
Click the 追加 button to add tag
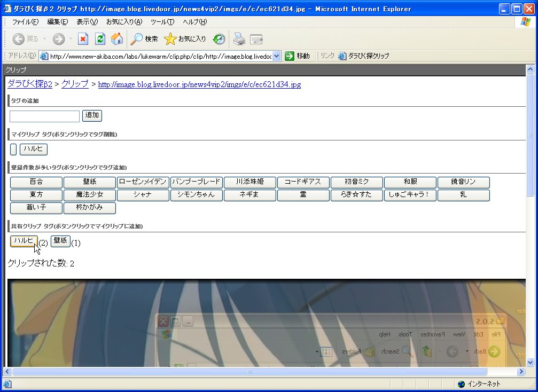pos(92,115)
